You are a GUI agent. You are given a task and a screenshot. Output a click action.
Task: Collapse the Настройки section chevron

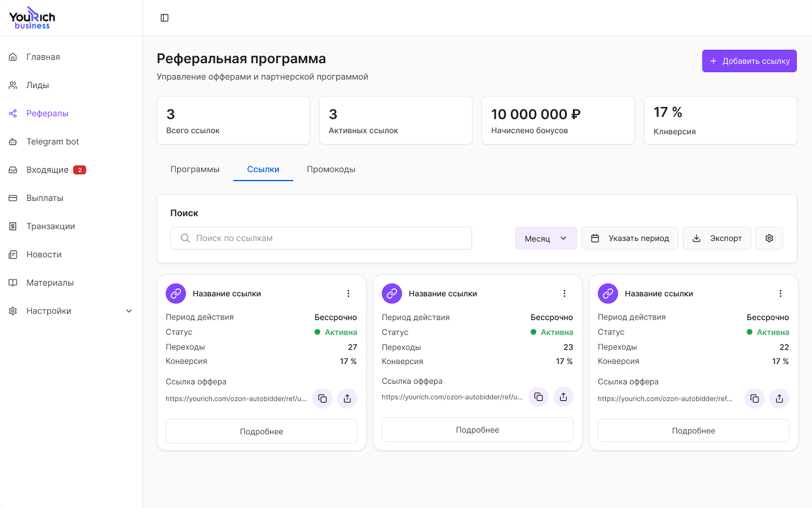(129, 311)
